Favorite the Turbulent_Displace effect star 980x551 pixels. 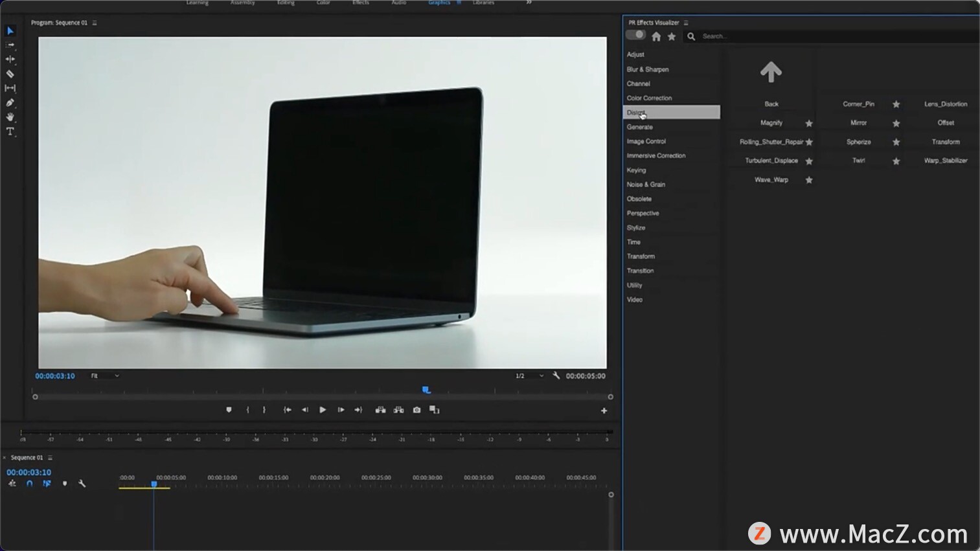tap(809, 161)
